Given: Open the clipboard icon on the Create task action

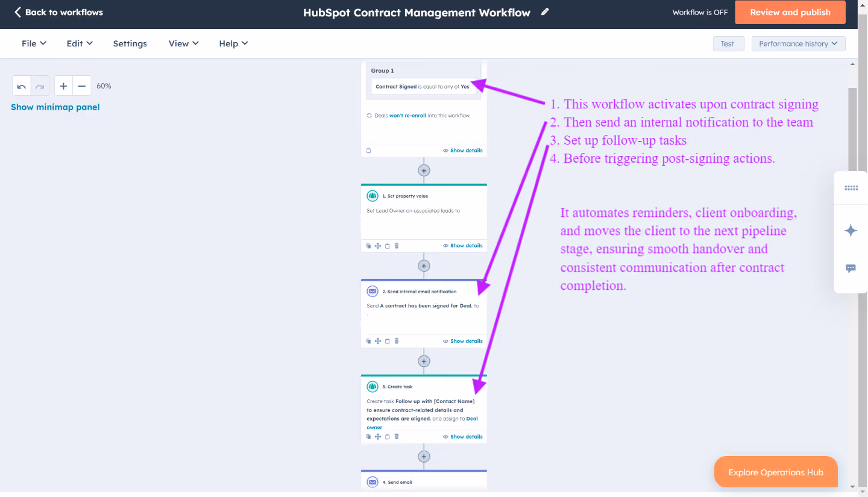Looking at the screenshot, I should pyautogui.click(x=387, y=436).
